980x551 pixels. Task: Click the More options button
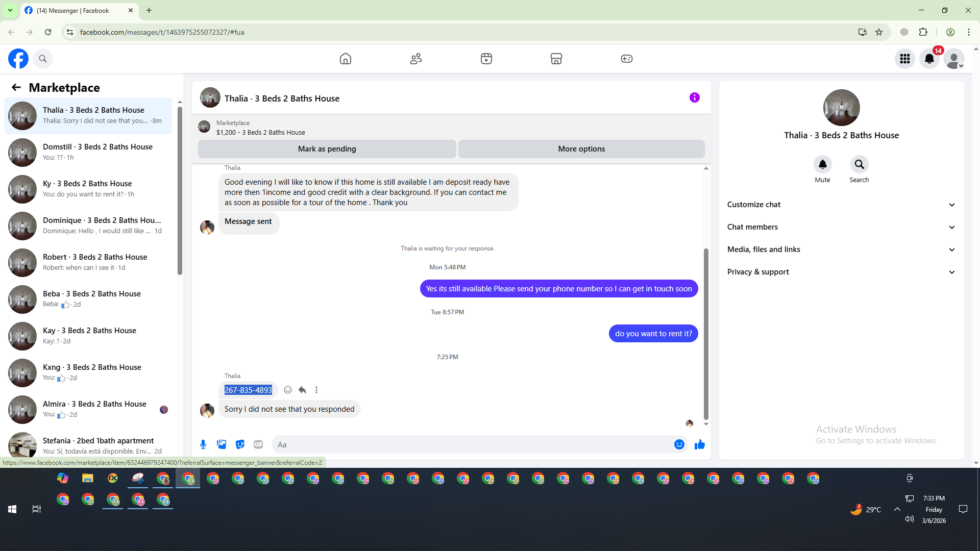coord(581,149)
